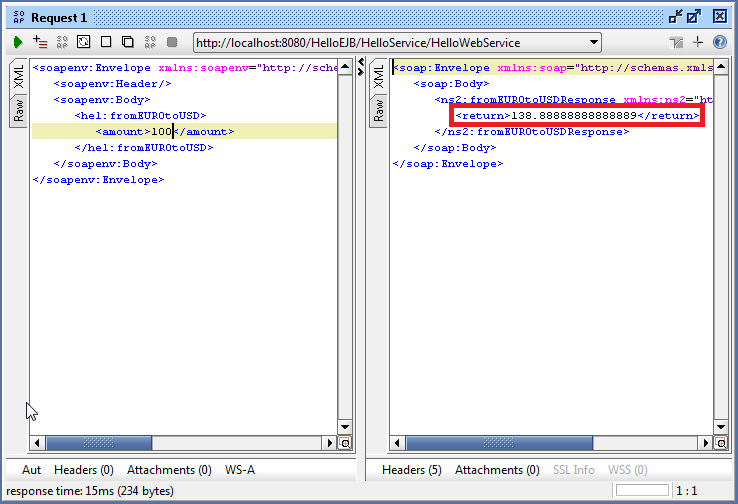Open response Headers (5) tab
The image size is (738, 504).
(411, 469)
